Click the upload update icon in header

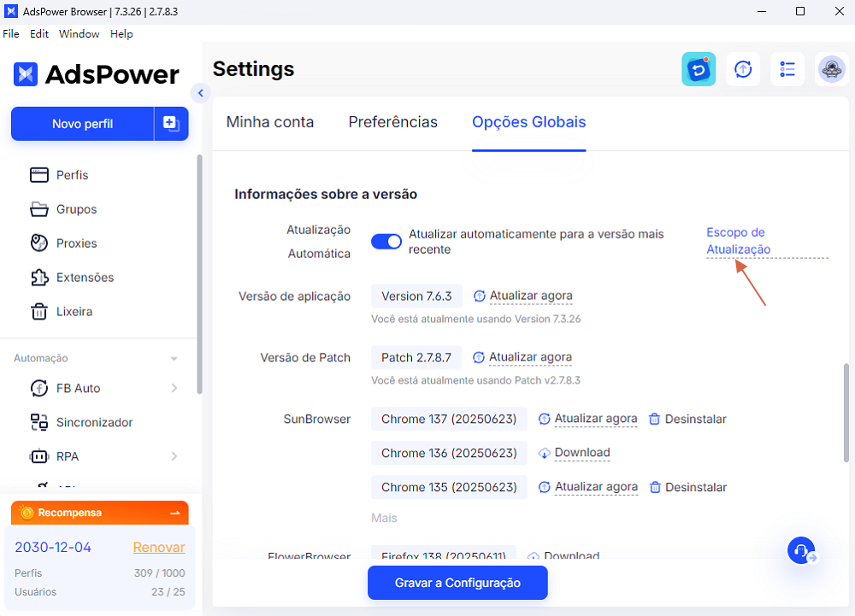(743, 69)
